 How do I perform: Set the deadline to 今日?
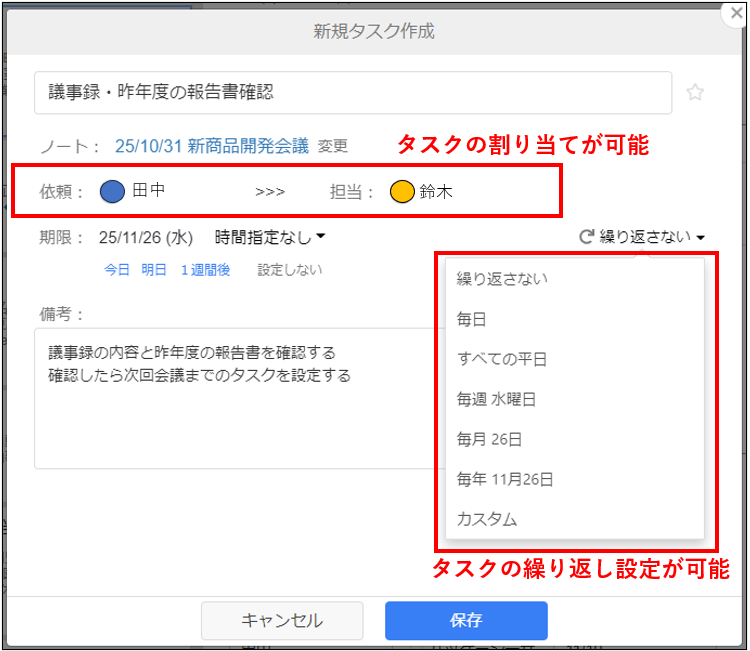coord(117,270)
